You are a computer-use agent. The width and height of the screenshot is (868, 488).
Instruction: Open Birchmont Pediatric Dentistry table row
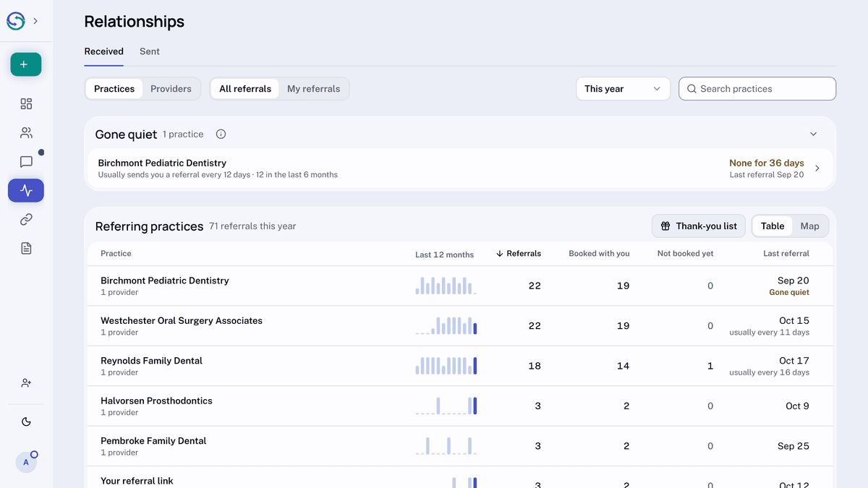click(460, 286)
